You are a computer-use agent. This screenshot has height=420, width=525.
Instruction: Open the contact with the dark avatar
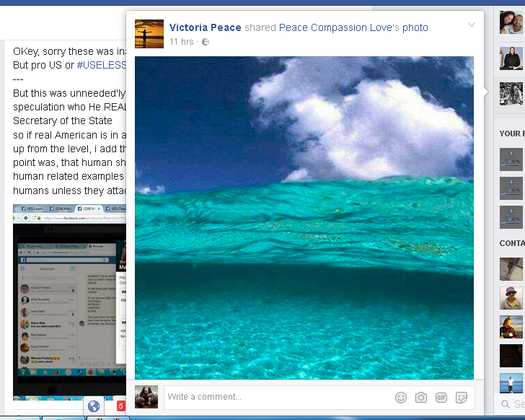(511, 356)
